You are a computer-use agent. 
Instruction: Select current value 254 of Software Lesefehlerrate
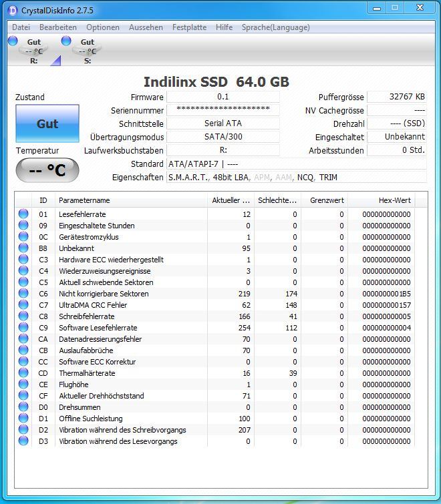coord(245,328)
